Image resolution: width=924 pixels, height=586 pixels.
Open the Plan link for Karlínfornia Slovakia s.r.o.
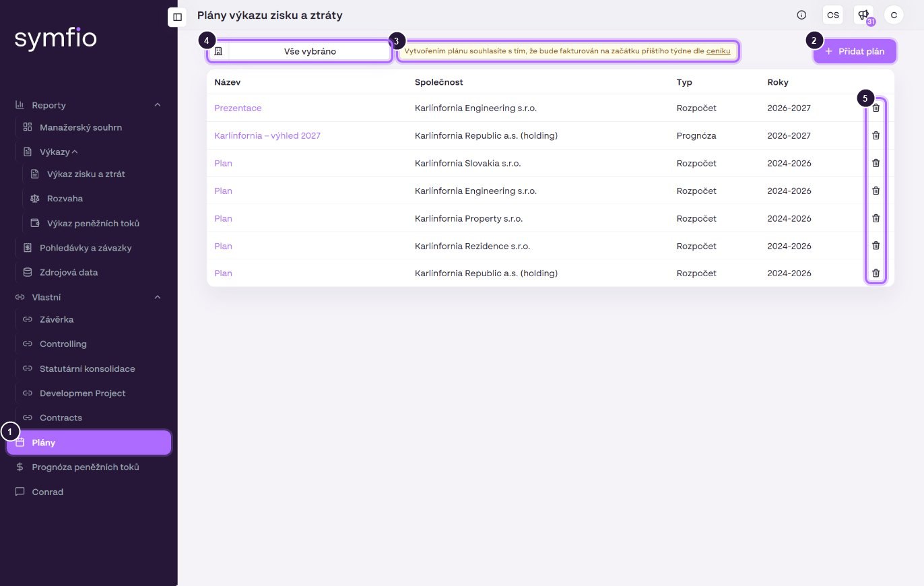coord(223,163)
